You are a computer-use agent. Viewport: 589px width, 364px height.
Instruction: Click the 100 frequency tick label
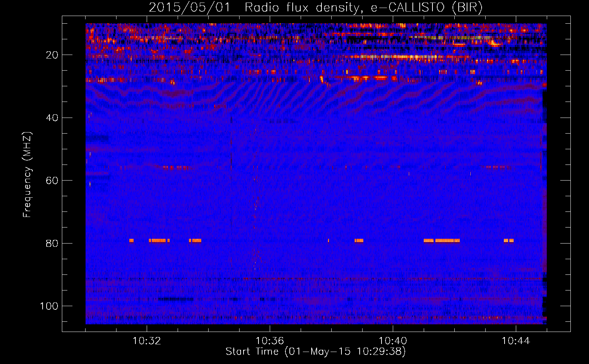tap(49, 306)
